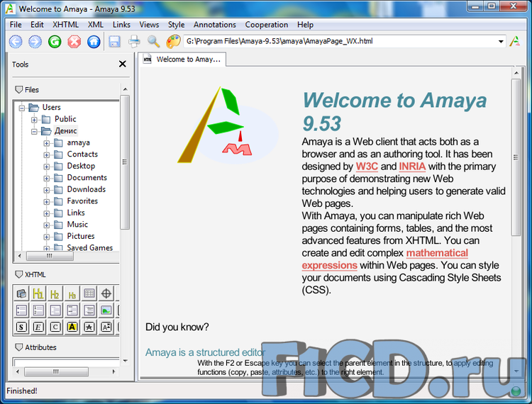532x404 pixels.
Task: Insert a division element from XHTML panel
Action: (21, 293)
